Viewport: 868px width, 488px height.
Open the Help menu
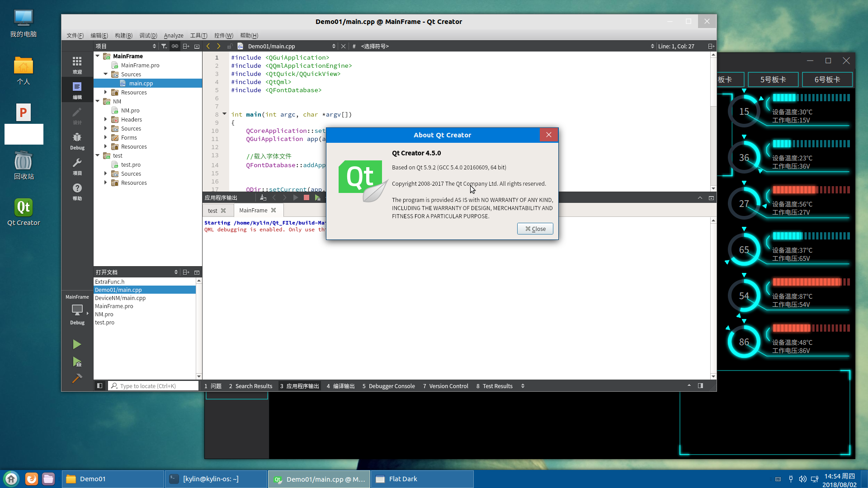point(249,35)
